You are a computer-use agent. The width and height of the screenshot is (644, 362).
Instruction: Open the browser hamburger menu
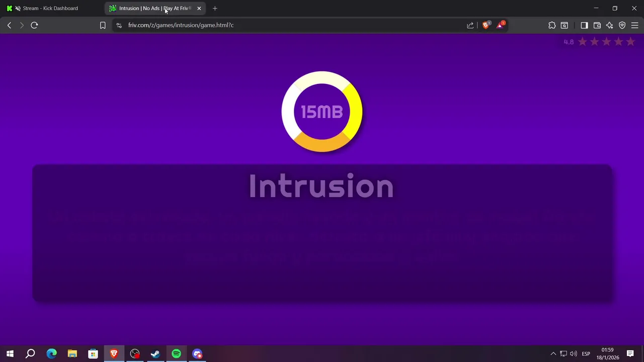pyautogui.click(x=635, y=25)
